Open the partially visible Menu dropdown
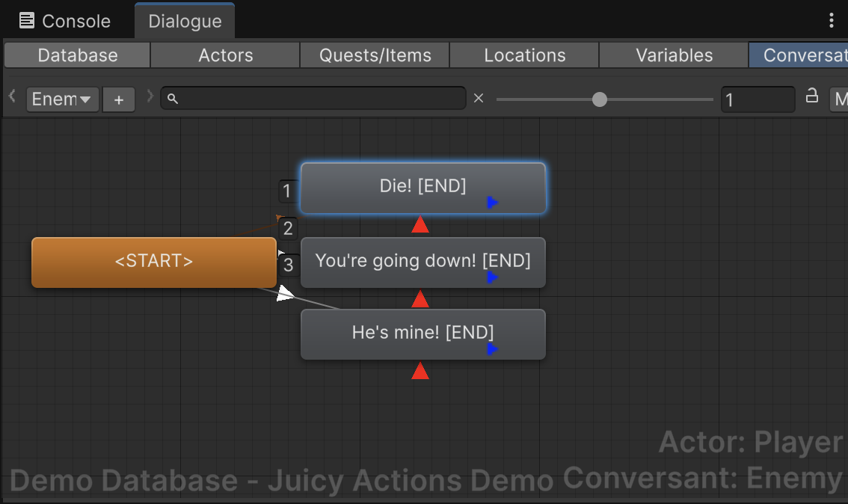This screenshot has width=848, height=504. [839, 99]
